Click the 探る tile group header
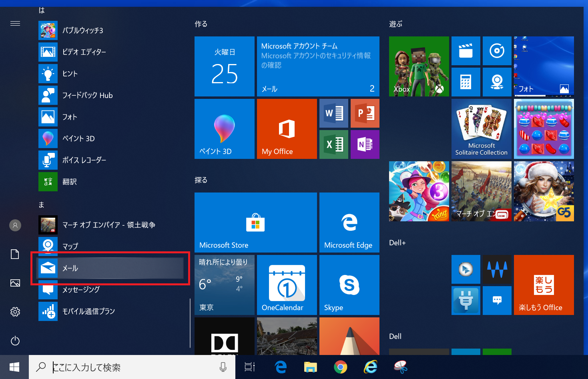588x379 pixels. click(x=201, y=180)
